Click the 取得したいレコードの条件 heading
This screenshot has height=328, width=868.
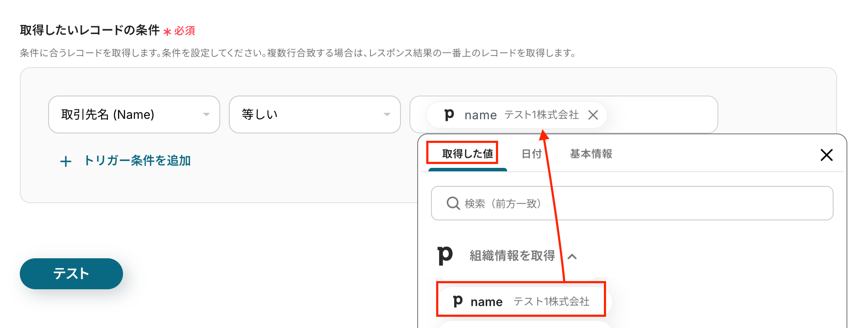[90, 30]
